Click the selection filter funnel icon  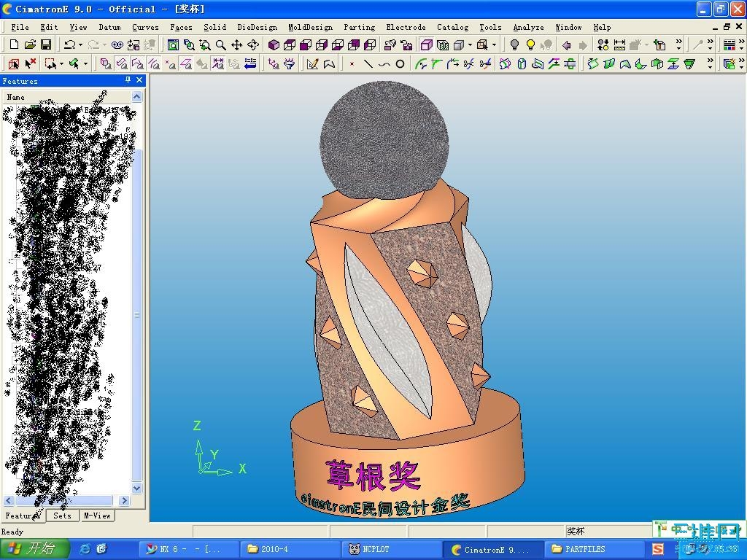(289, 63)
